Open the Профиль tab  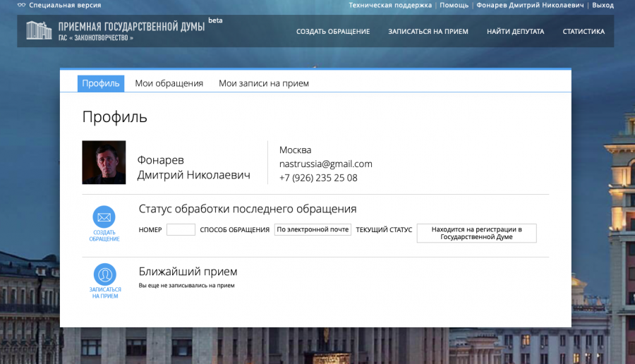(x=101, y=83)
